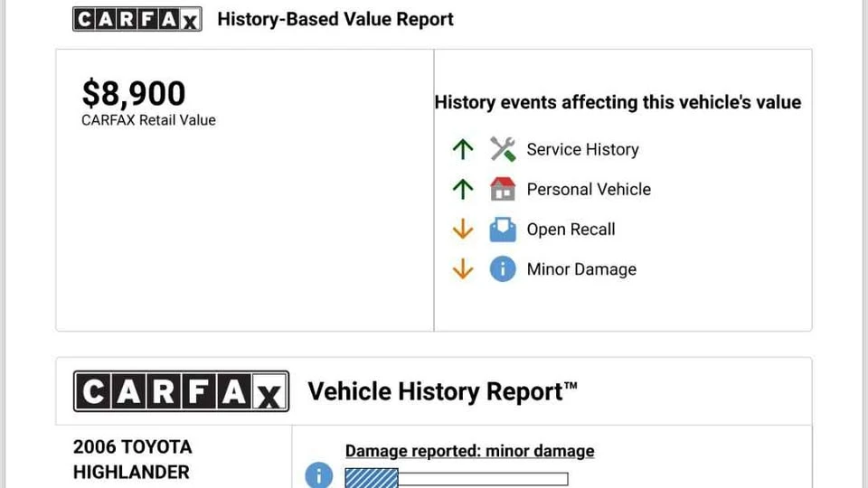The height and width of the screenshot is (488, 868).
Task: Click the orange down arrow beside Minor Damage
Action: [x=463, y=269]
